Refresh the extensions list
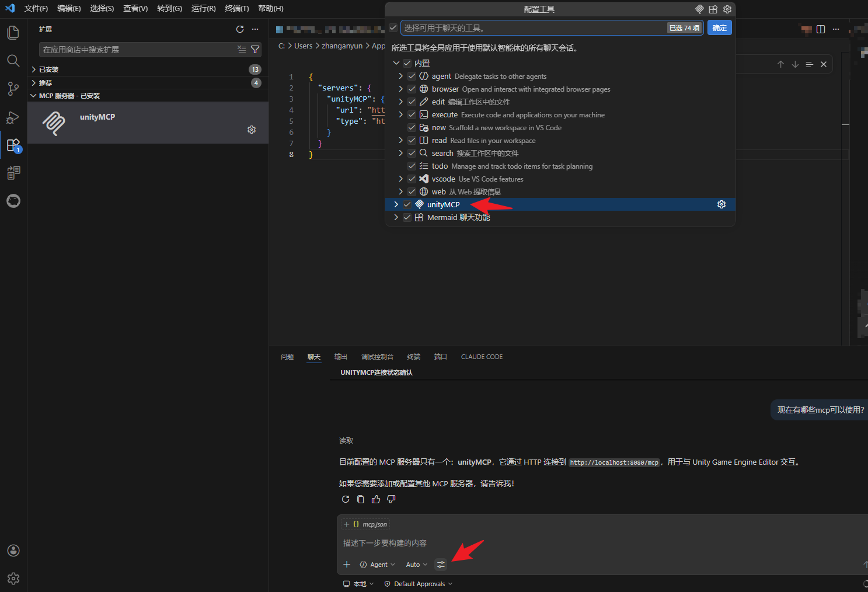The image size is (868, 592). click(240, 29)
